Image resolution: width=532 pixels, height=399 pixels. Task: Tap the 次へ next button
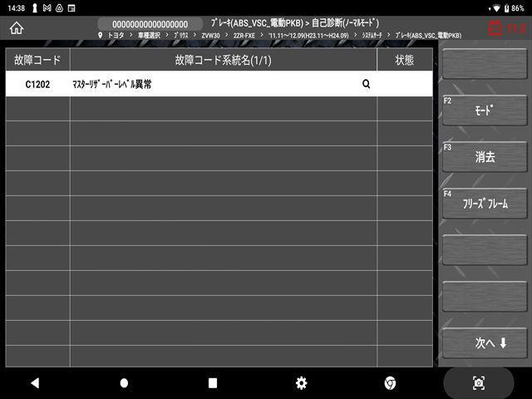pyautogui.click(x=485, y=343)
